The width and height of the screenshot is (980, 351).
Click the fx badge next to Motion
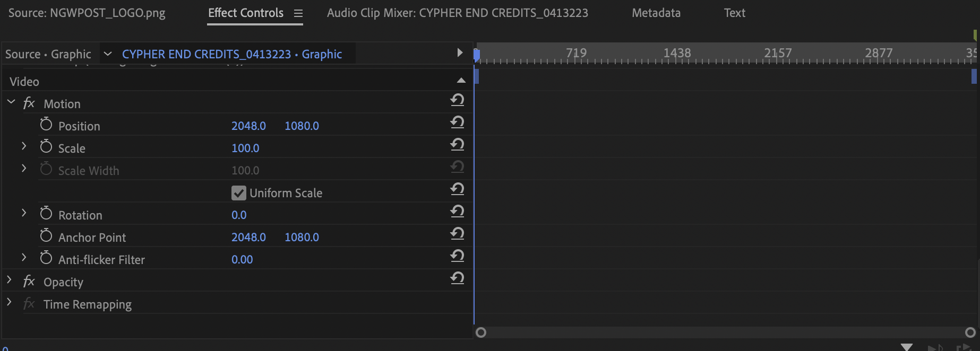[x=29, y=103]
